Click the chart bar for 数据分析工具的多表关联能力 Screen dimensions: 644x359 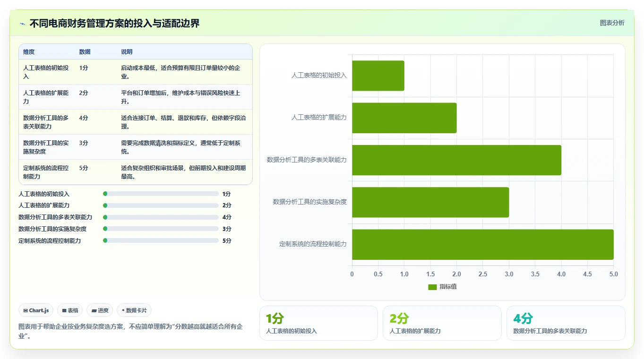coord(456,160)
